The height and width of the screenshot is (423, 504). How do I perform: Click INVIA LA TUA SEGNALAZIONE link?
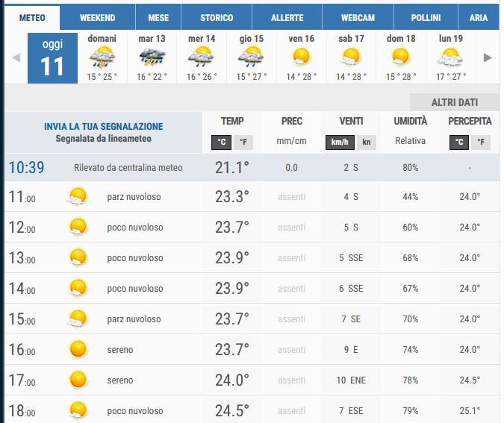[103, 127]
